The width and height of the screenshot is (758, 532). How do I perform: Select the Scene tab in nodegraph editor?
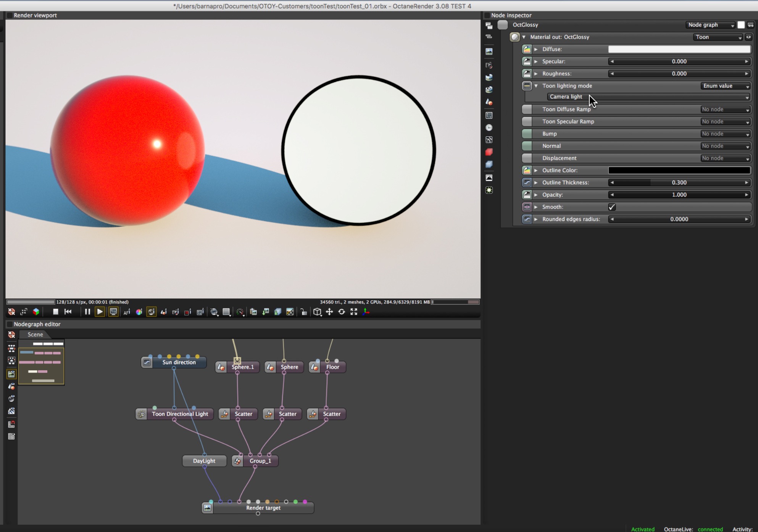tap(35, 334)
